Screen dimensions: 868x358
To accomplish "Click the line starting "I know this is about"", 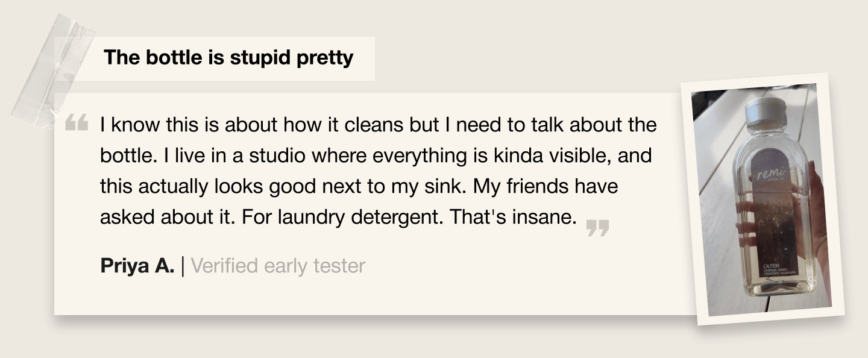I will 379,125.
